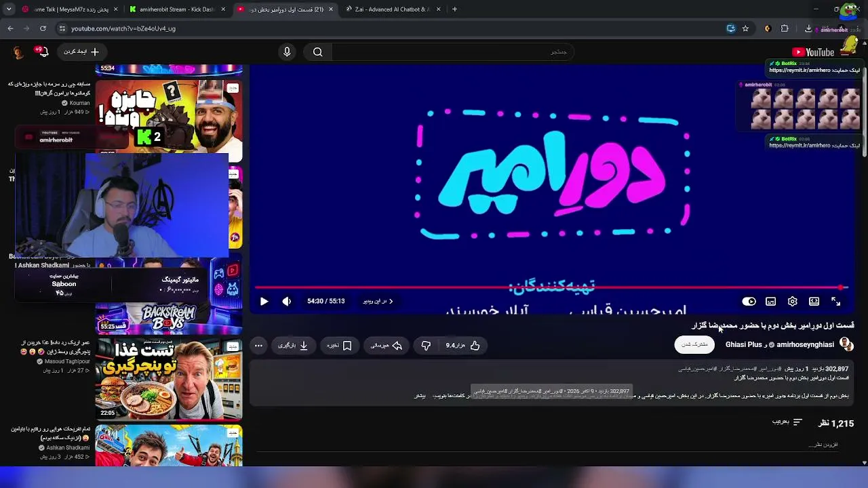Mute the video with the speaker icon
868x488 pixels.
pos(287,302)
